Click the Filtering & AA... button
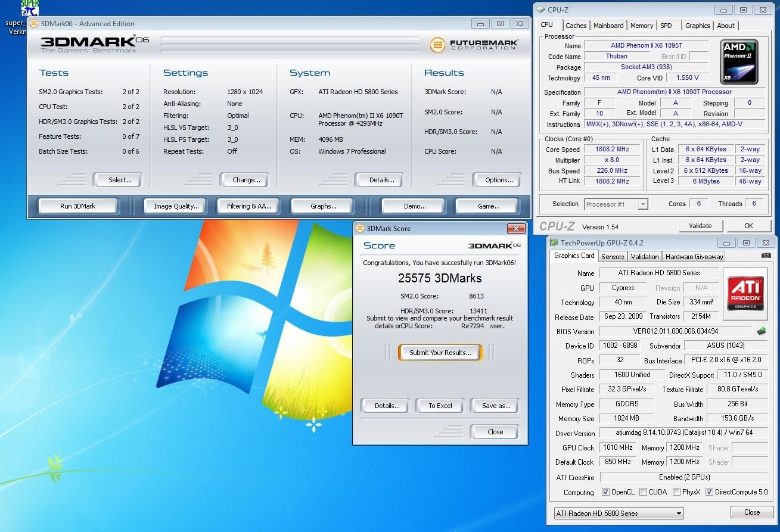The width and height of the screenshot is (780, 532). (249, 206)
